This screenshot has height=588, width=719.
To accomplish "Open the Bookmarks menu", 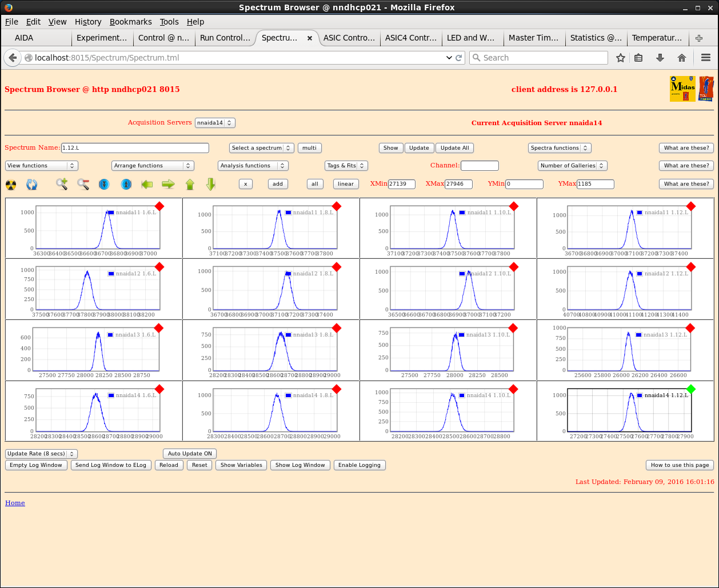I will tap(130, 22).
